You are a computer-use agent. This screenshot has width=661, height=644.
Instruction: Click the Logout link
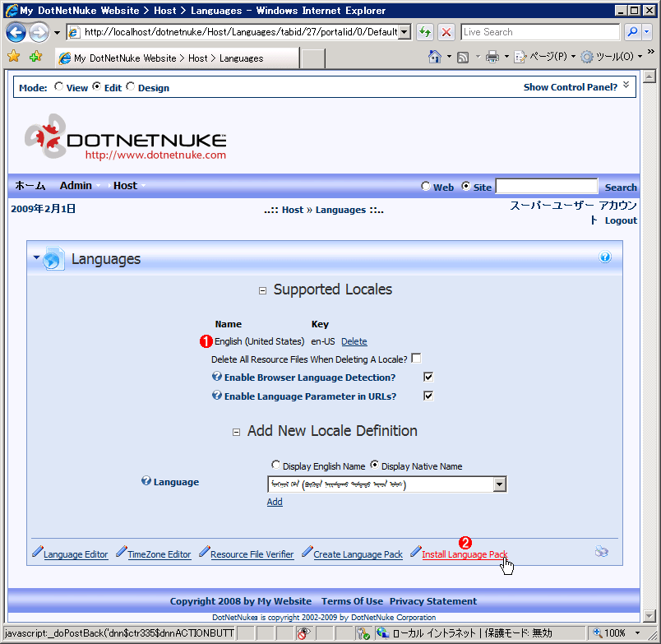pyautogui.click(x=621, y=220)
